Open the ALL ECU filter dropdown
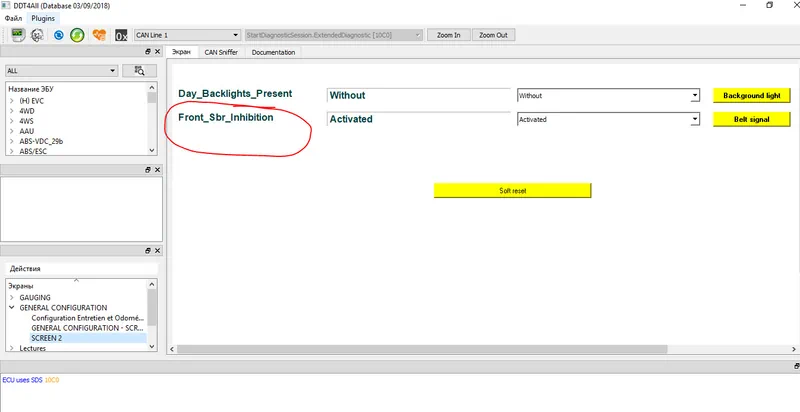Image resolution: width=800 pixels, height=412 pixels. [x=62, y=71]
